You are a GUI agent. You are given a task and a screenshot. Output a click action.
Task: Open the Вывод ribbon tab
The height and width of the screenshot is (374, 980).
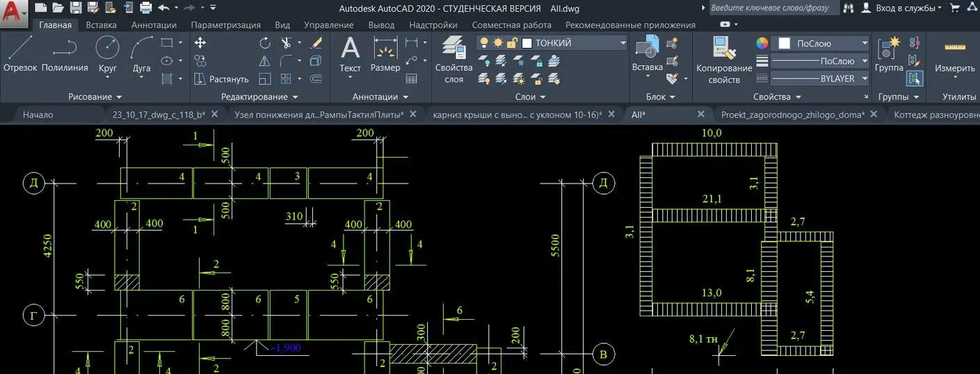pyautogui.click(x=381, y=25)
